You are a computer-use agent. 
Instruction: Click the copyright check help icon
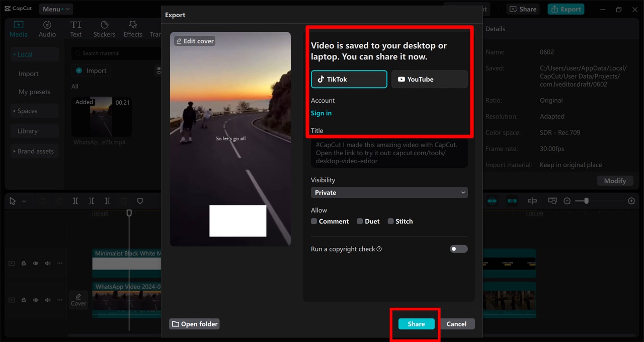(379, 249)
